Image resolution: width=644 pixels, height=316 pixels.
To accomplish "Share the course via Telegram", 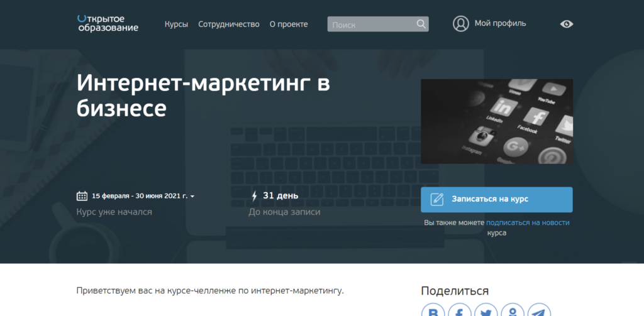I will click(x=538, y=312).
